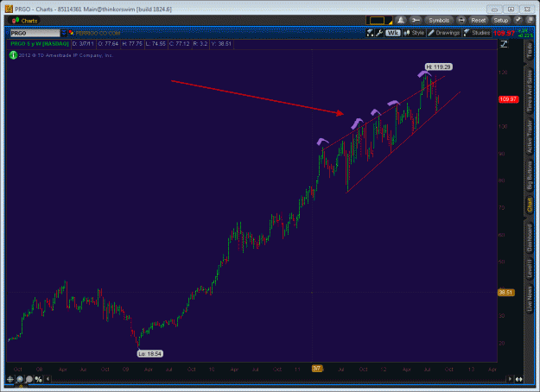This screenshot has width=540, height=392.
Task: Click the Charts tab
Action: click(25, 21)
